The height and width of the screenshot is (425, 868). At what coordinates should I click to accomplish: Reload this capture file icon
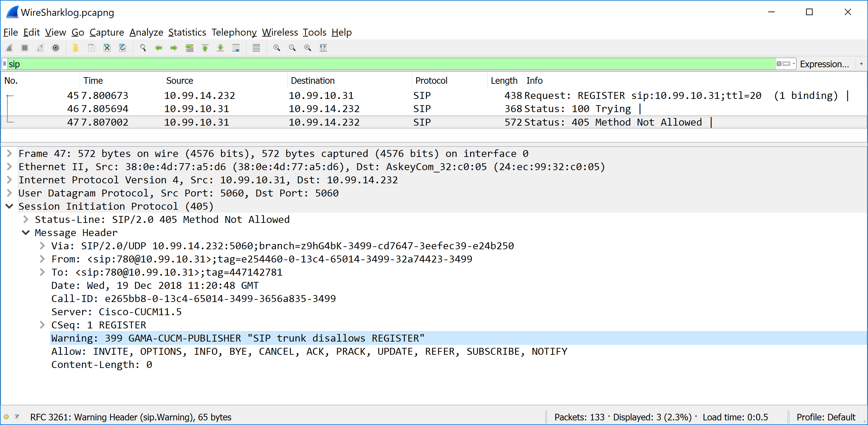123,48
